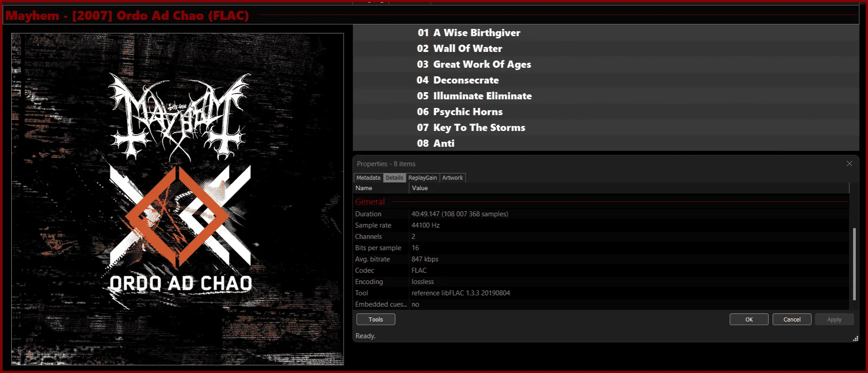Screen dimensions: 868x373
Task: Click the Ready status text
Action: click(x=365, y=336)
